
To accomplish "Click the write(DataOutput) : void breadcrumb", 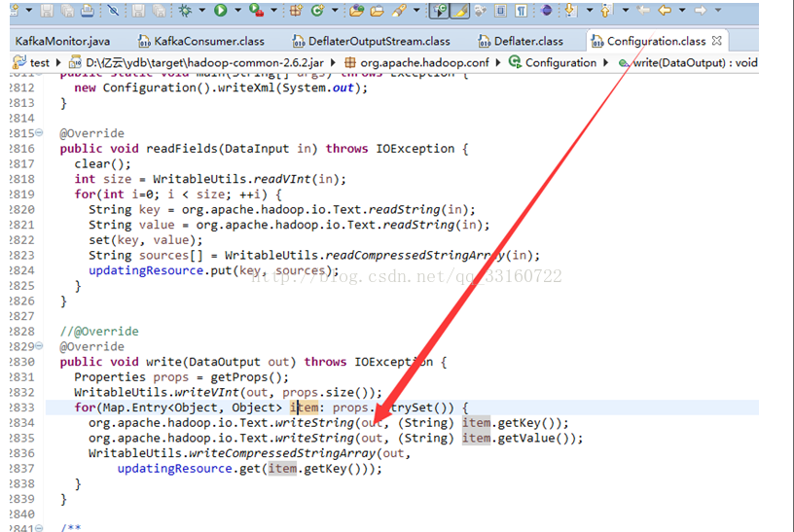I will click(688, 62).
